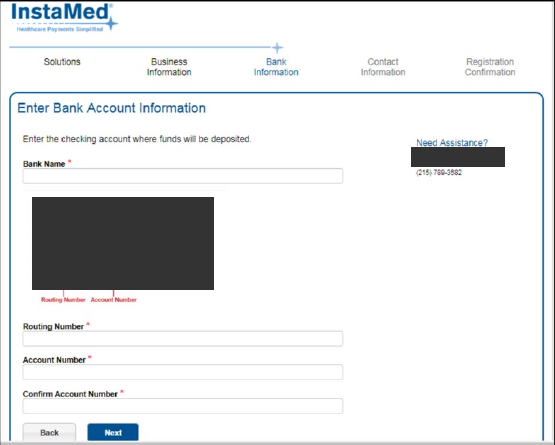Click the red Account Number check label
The image size is (555, 445).
click(x=114, y=300)
